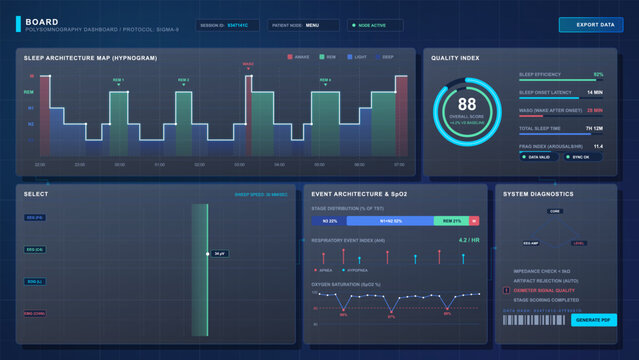Toggle the Deep legend swatch

378,57
